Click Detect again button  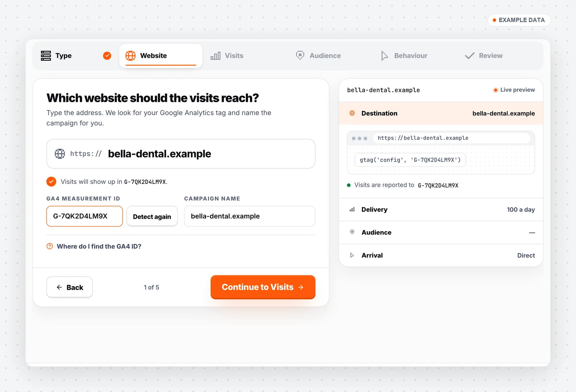152,216
